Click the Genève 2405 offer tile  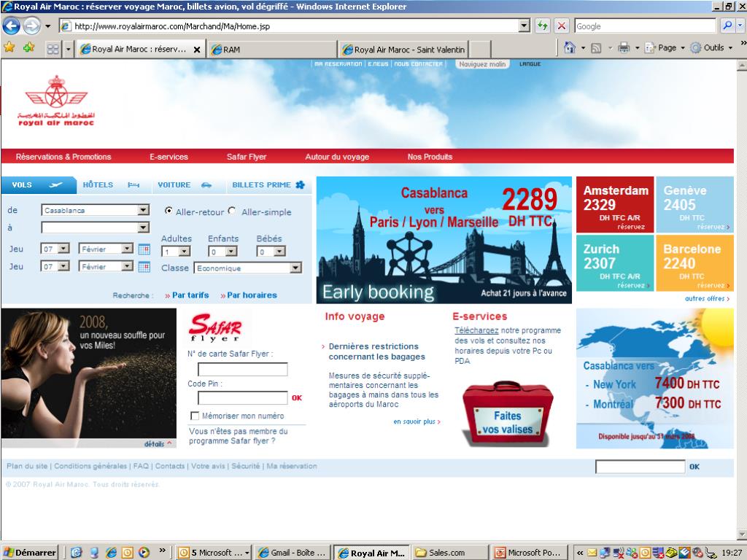pyautogui.click(x=694, y=205)
